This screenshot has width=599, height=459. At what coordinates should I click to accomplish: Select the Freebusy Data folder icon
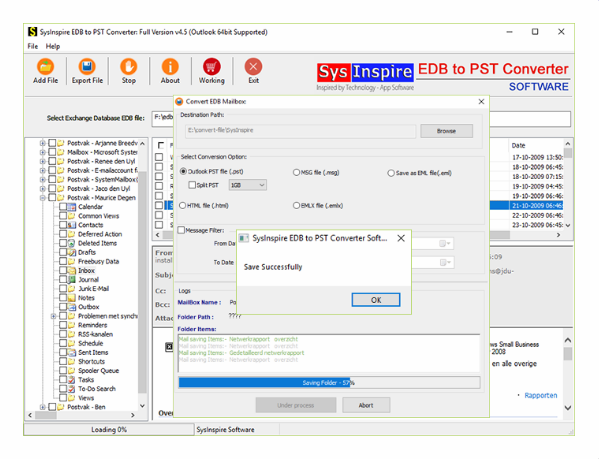(x=71, y=262)
